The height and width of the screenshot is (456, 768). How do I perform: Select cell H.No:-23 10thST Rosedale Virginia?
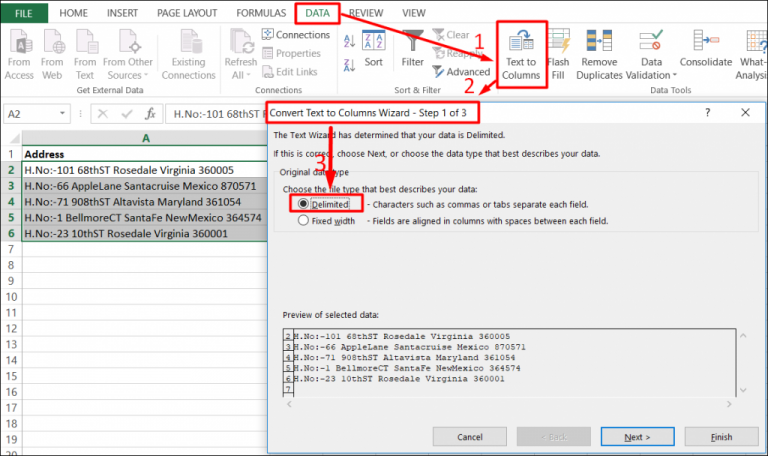144,233
